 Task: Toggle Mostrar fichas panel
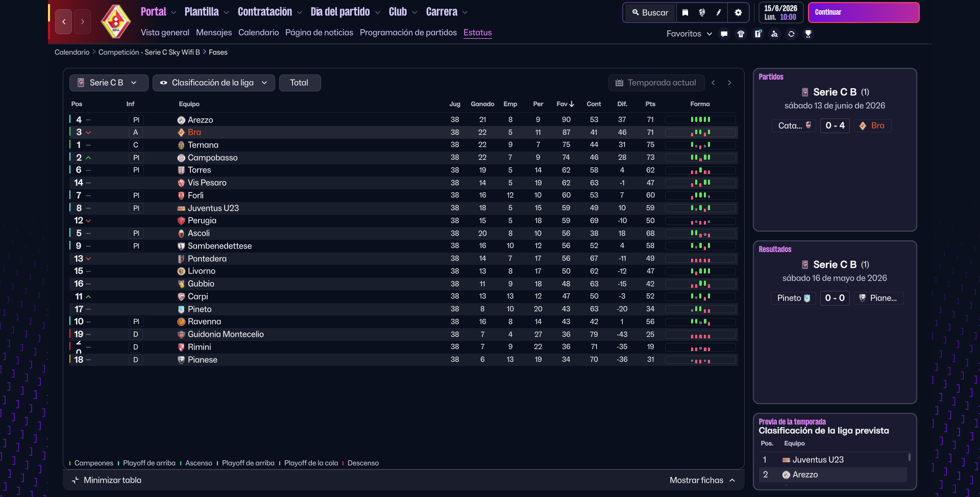(x=702, y=480)
